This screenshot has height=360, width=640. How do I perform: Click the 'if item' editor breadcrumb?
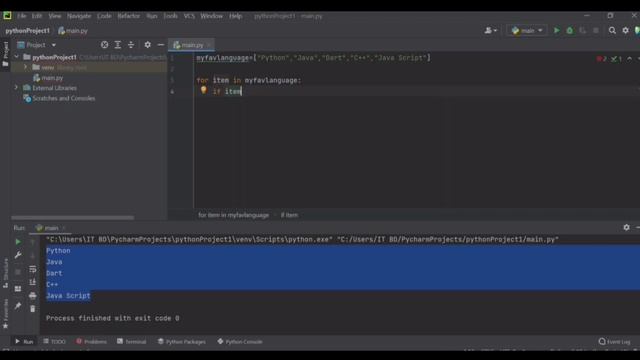click(x=289, y=215)
